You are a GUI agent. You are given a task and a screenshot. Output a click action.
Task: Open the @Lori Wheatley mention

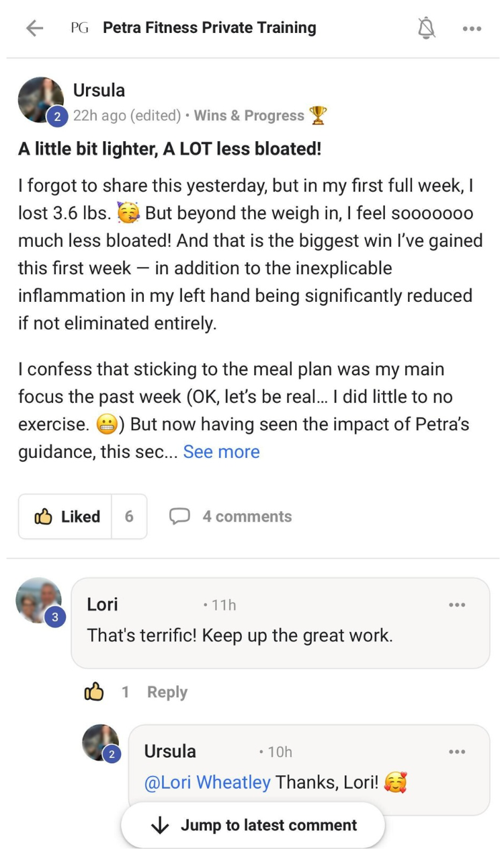pyautogui.click(x=208, y=783)
